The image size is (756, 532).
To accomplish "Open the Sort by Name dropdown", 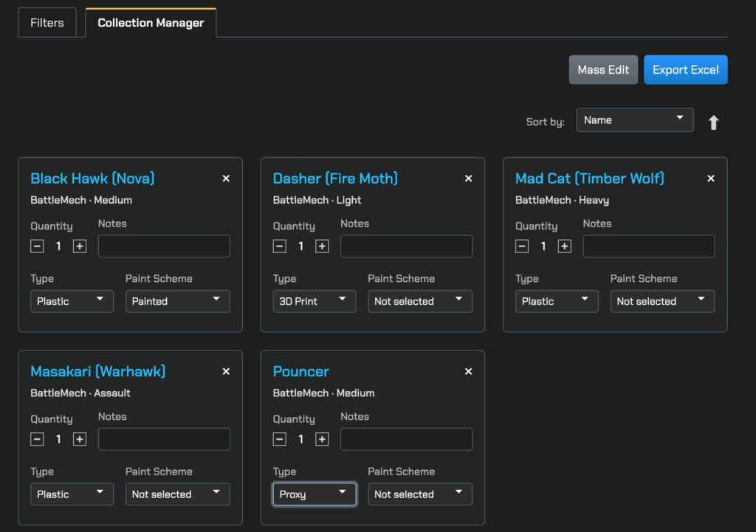I will click(x=634, y=120).
